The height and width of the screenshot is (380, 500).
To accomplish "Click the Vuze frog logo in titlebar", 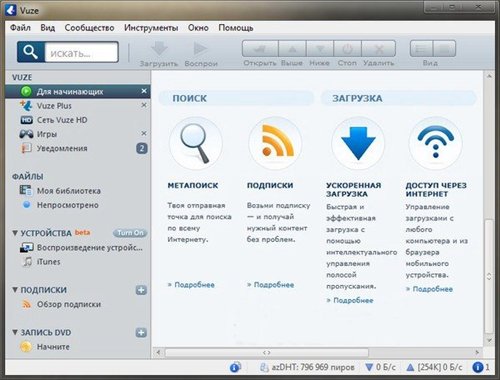I will coord(11,10).
